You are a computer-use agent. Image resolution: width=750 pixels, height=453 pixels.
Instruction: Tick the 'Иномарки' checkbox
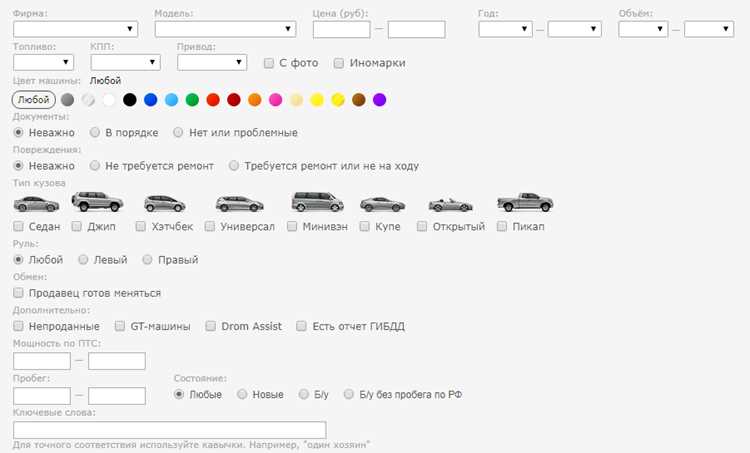click(x=339, y=63)
